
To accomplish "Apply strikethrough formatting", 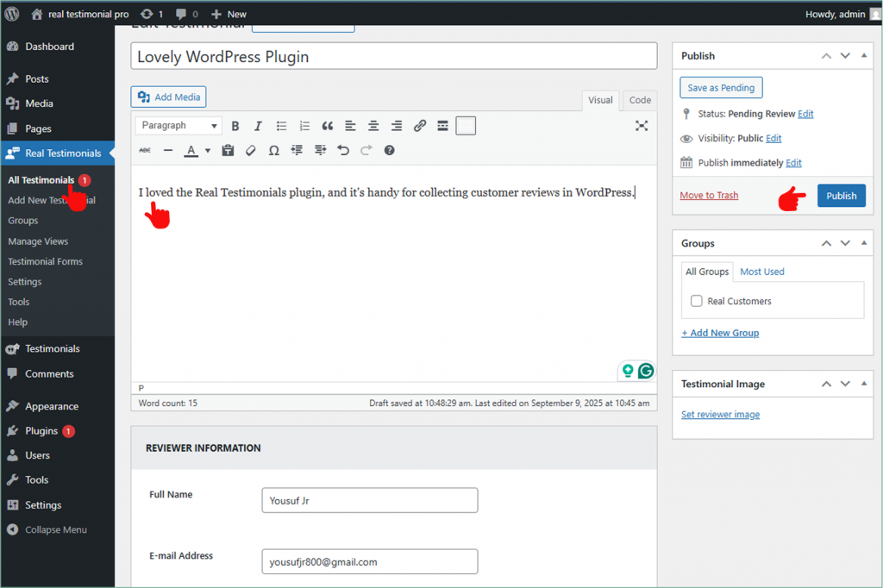I will [x=145, y=150].
